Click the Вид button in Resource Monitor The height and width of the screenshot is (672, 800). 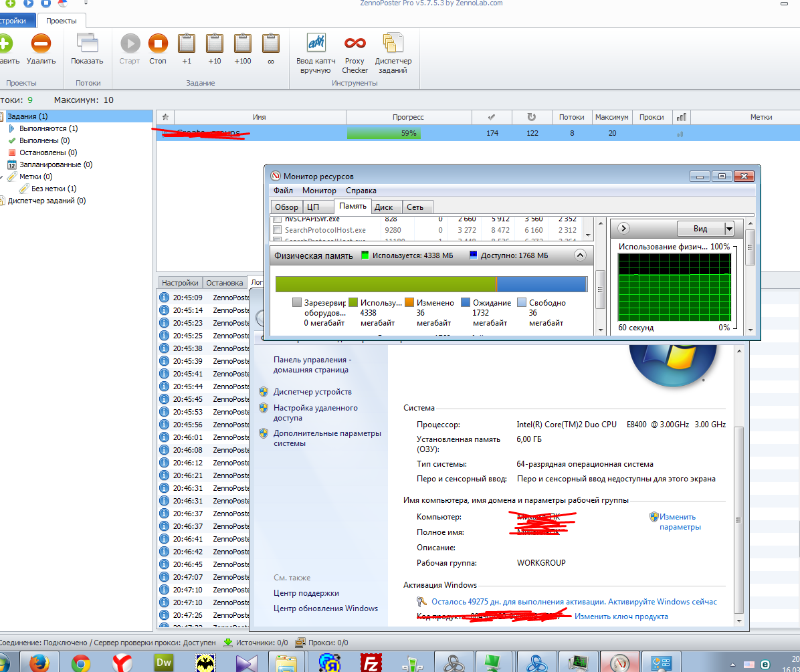coord(700,229)
